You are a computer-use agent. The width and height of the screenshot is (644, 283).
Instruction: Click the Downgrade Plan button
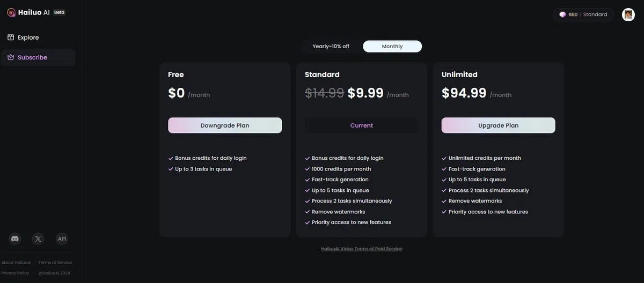coord(225,125)
